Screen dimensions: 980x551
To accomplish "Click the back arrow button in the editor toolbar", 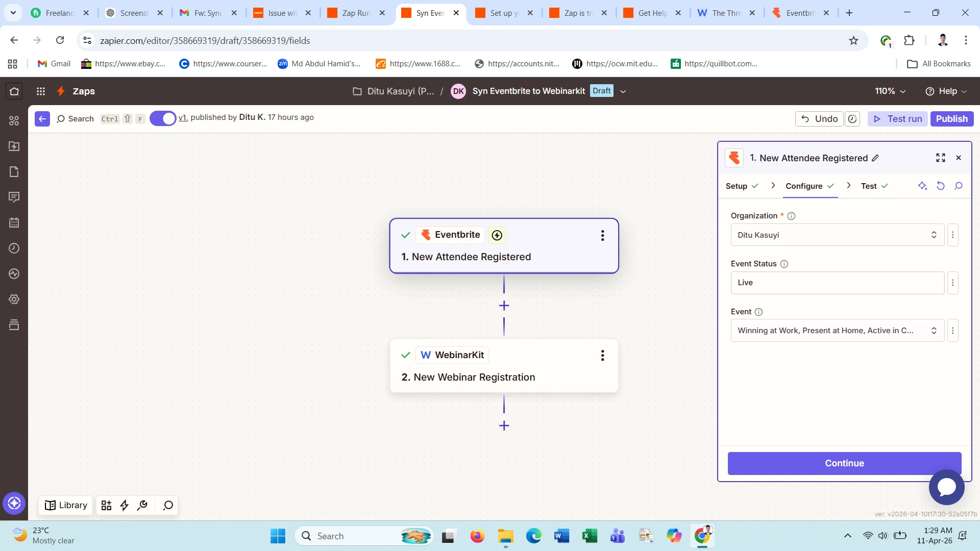I will click(x=42, y=119).
